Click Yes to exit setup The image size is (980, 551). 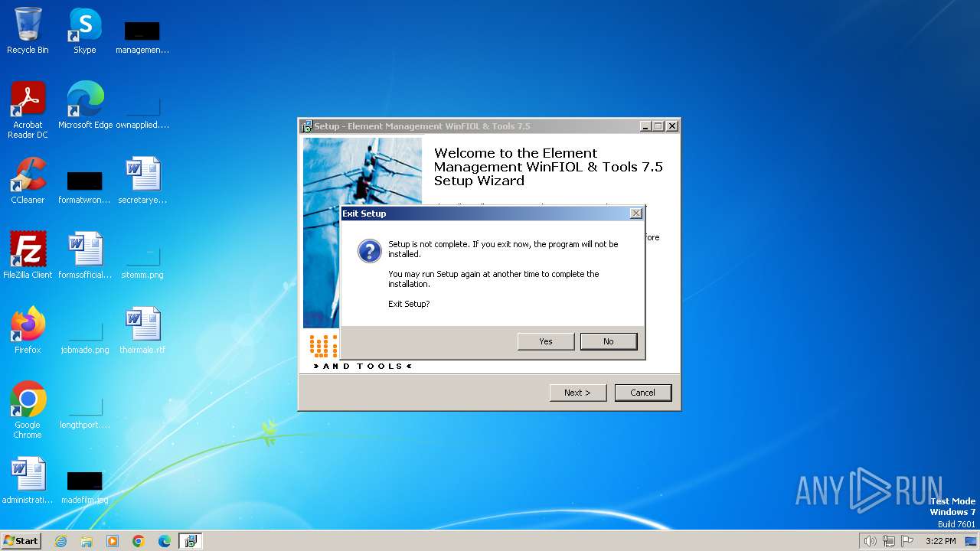coord(546,341)
